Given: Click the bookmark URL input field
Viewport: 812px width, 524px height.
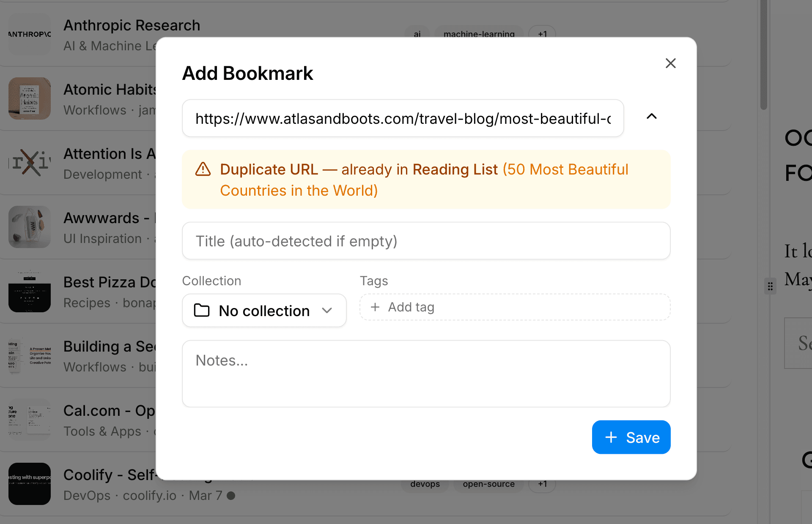Looking at the screenshot, I should point(403,118).
